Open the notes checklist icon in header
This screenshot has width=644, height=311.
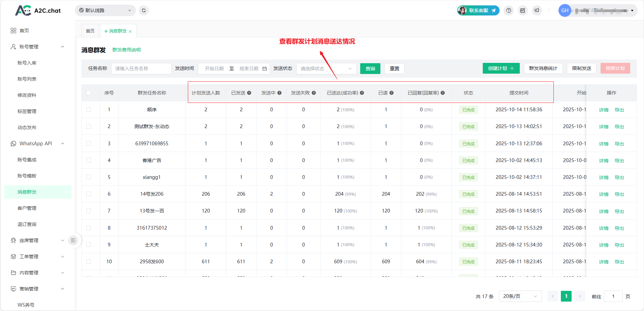click(522, 10)
